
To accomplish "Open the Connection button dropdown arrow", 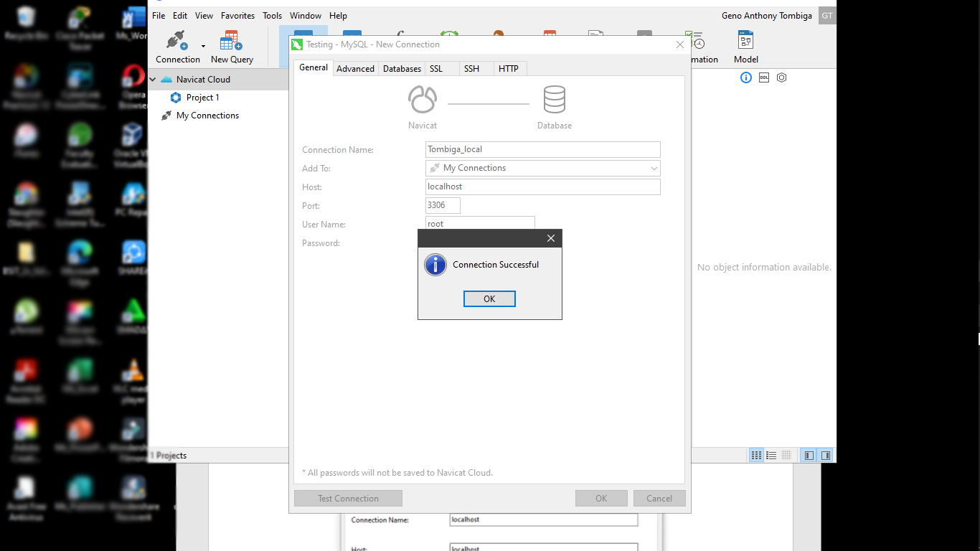I will 203,47.
